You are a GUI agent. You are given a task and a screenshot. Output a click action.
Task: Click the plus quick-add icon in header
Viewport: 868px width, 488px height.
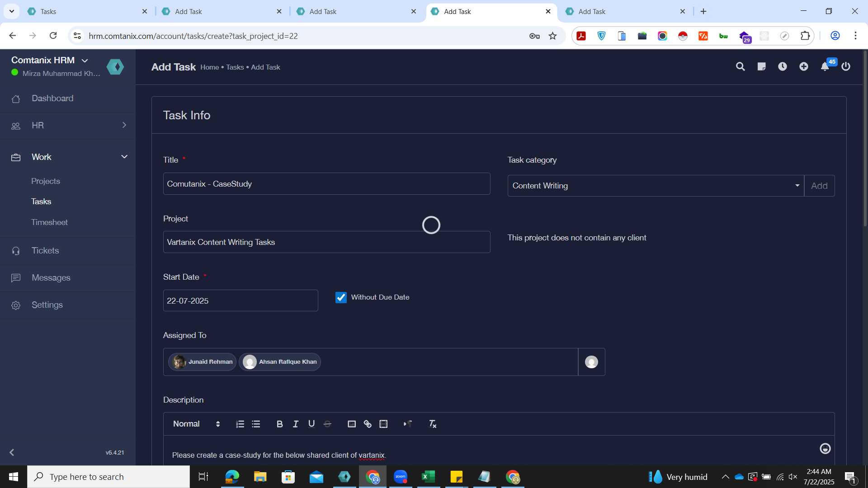(804, 67)
